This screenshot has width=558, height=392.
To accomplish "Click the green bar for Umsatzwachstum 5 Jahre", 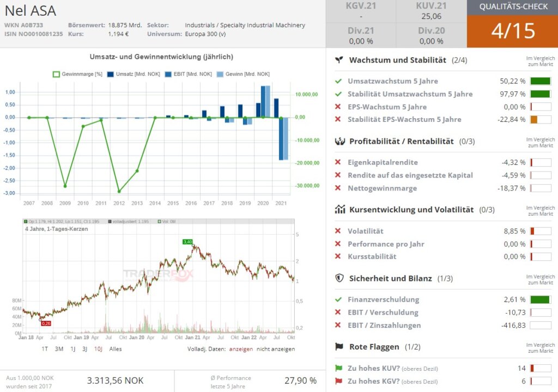I will 541,81.
